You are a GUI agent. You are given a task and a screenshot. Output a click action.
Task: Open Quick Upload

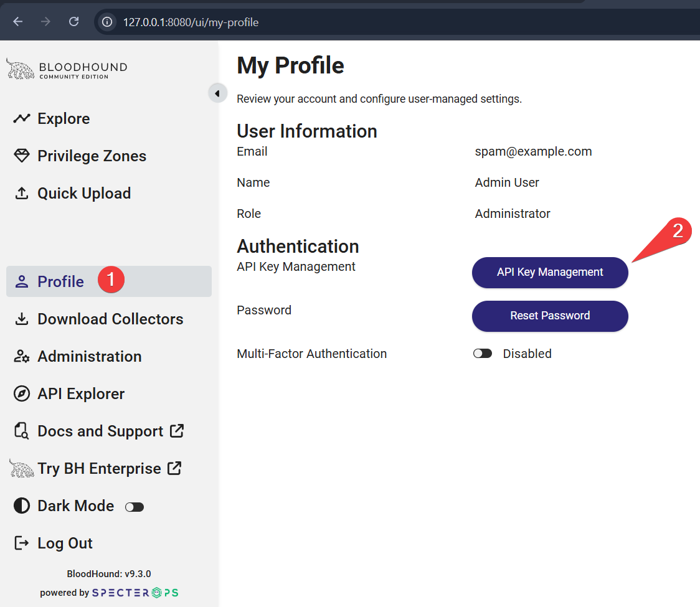click(84, 193)
